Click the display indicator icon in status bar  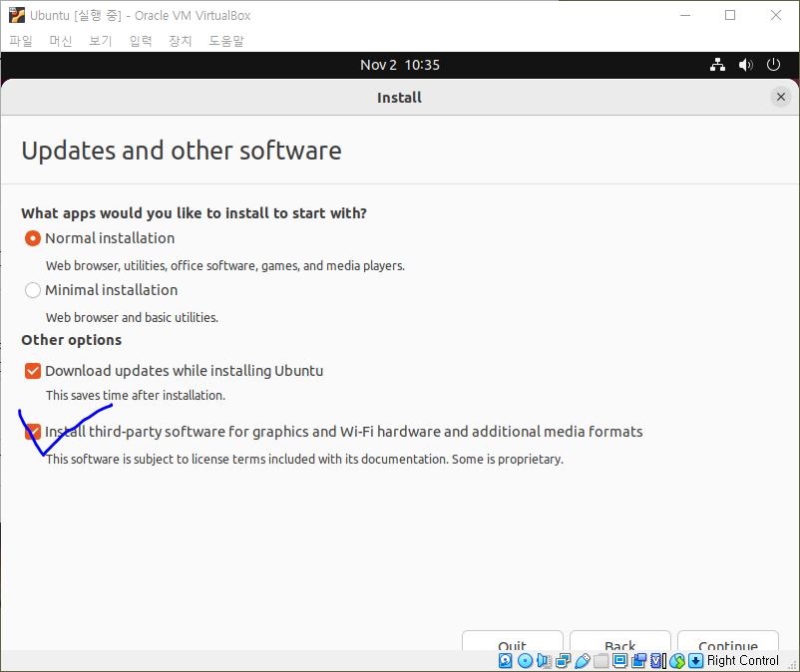(619, 661)
